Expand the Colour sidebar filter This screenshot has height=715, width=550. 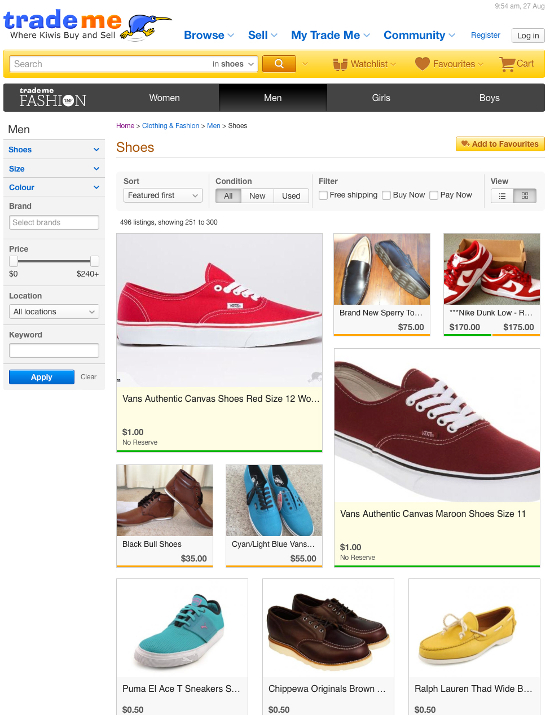54,187
